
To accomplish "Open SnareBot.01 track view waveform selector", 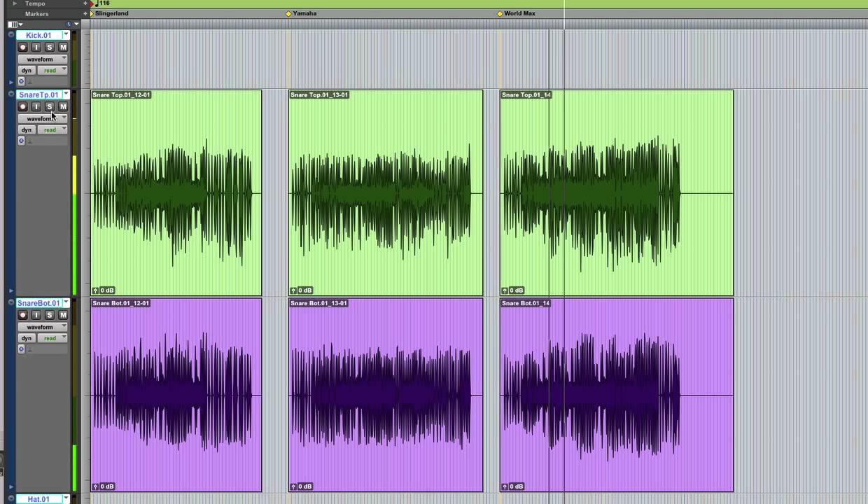I will [x=43, y=327].
